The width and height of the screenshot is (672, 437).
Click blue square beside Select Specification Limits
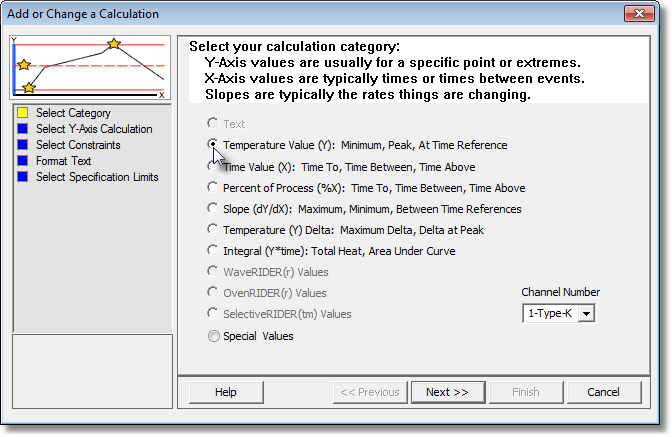pos(23,177)
